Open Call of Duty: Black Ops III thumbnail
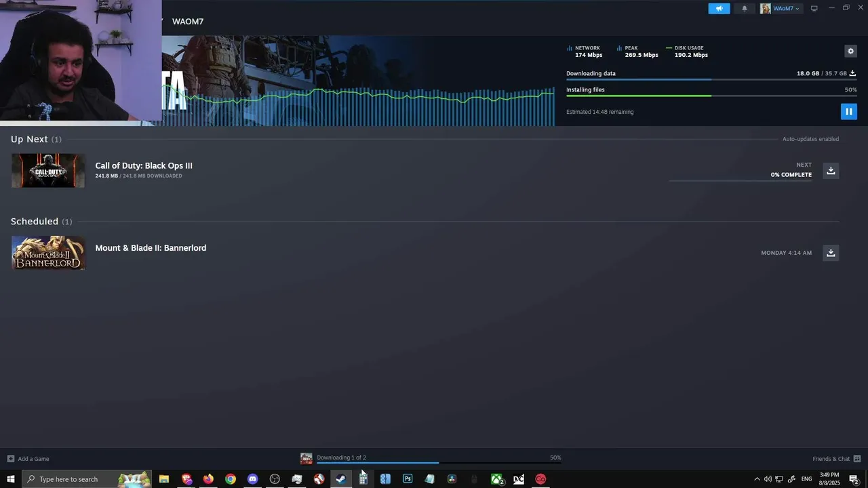The width and height of the screenshot is (868, 488). (x=48, y=170)
